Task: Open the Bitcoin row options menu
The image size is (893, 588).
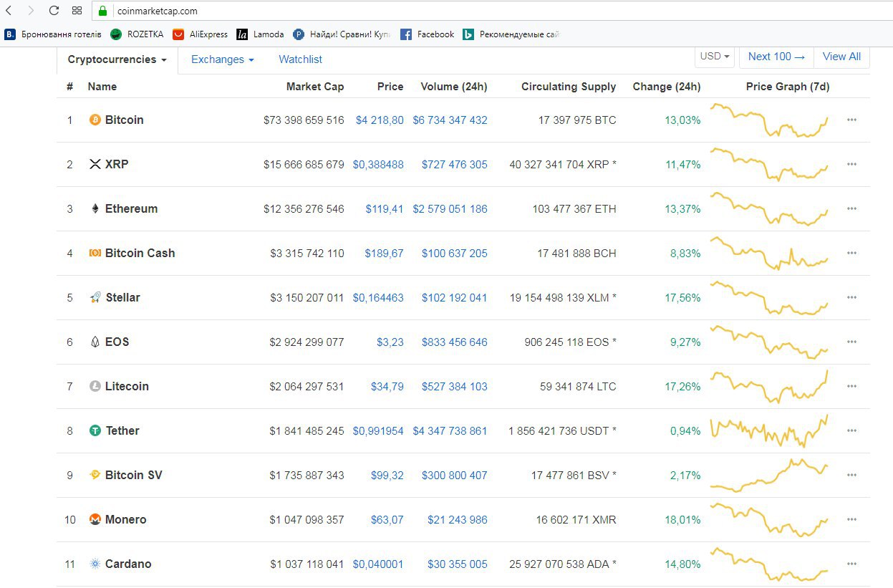Action: 851,120
